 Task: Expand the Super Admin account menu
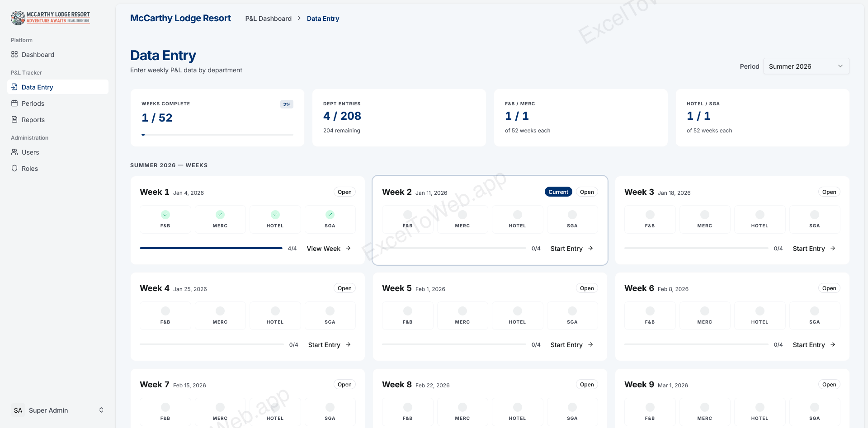tap(59, 410)
